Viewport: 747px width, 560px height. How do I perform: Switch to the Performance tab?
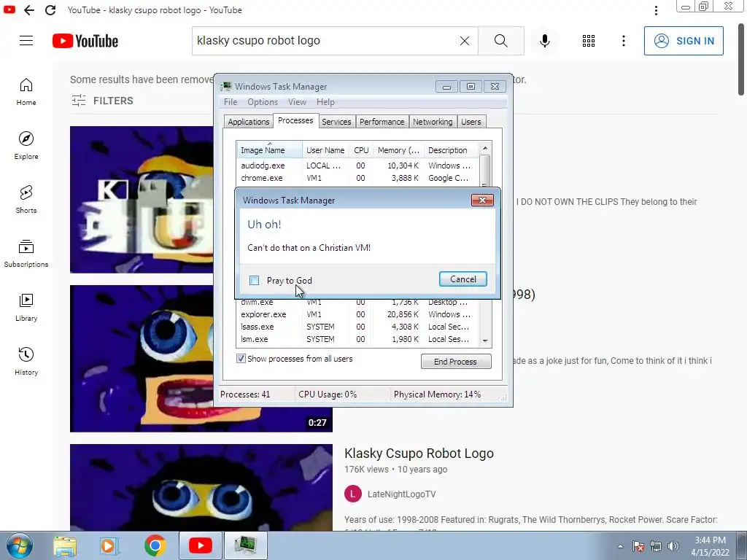pyautogui.click(x=382, y=122)
